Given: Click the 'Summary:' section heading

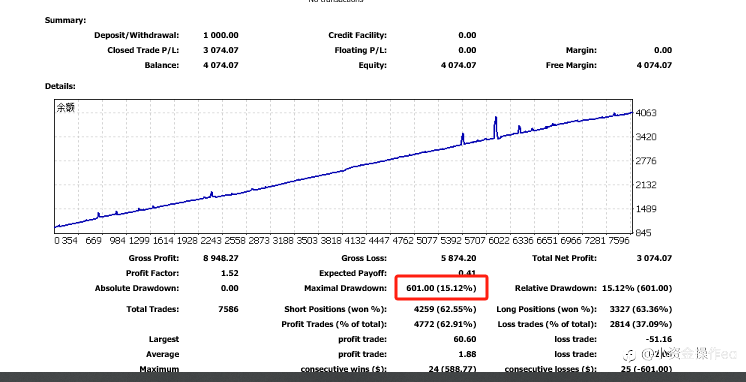Looking at the screenshot, I should coord(66,20).
